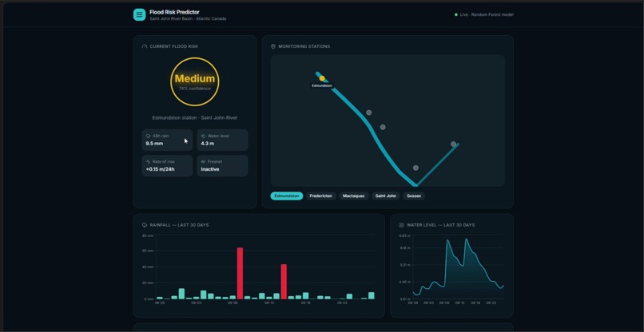Click the droplet icon in Water level tile
Viewport: 644px width, 332px height.
tap(203, 136)
